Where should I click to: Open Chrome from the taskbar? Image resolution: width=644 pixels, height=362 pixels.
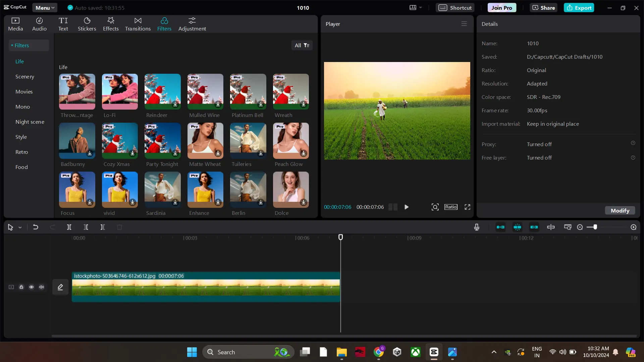point(379,352)
